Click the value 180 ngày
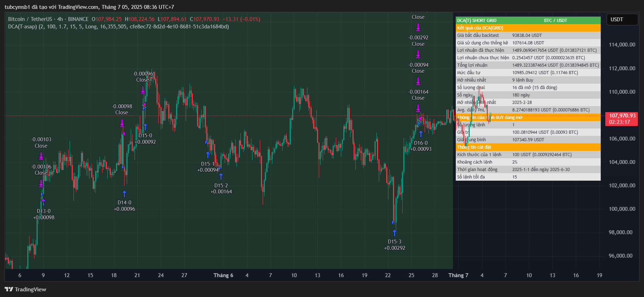This screenshot has height=297, width=644. pos(521,95)
